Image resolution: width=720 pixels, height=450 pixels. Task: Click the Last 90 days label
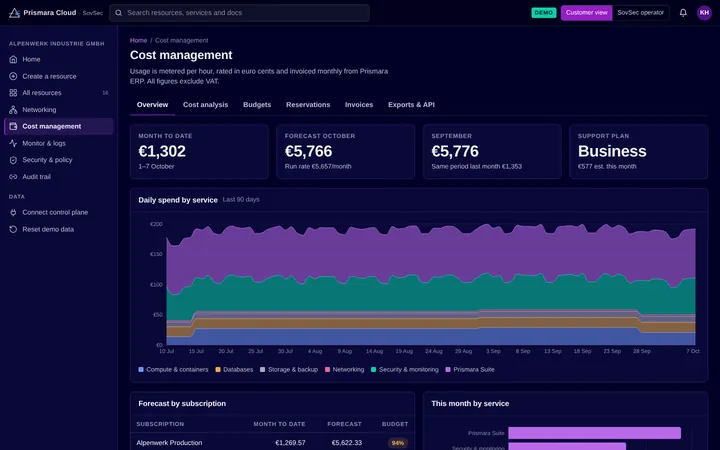click(x=241, y=200)
